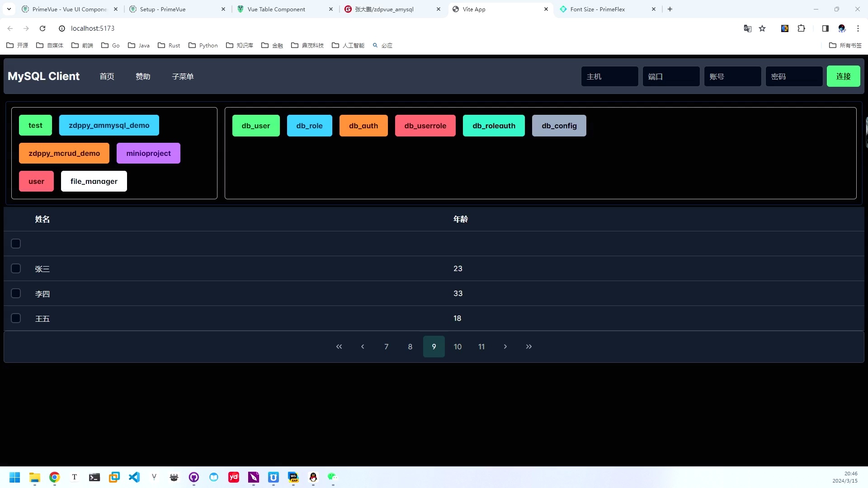Viewport: 868px width, 488px height.
Task: Check the checkbox next to 张三
Action: [x=16, y=268]
